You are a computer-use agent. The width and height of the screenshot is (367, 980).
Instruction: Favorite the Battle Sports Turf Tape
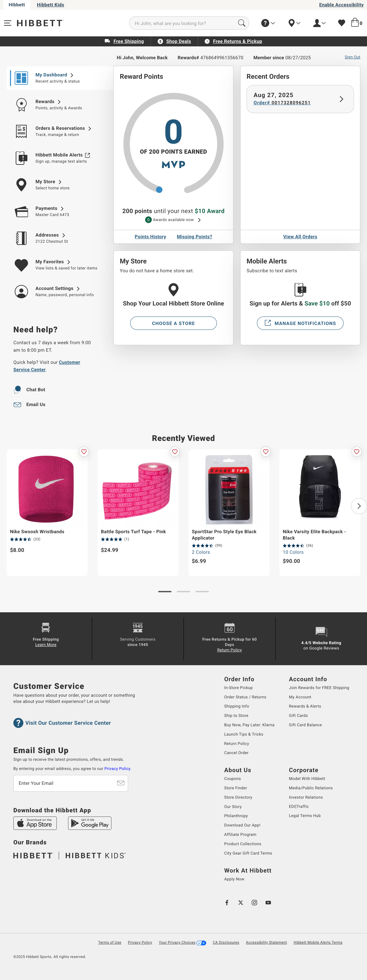[174, 452]
